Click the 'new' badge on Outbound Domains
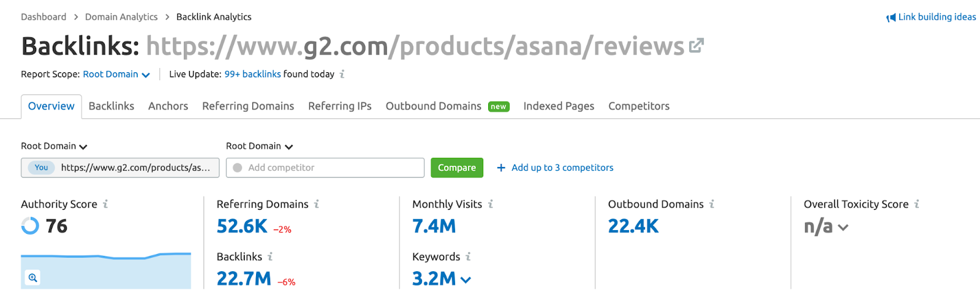The width and height of the screenshot is (980, 306). click(x=499, y=106)
